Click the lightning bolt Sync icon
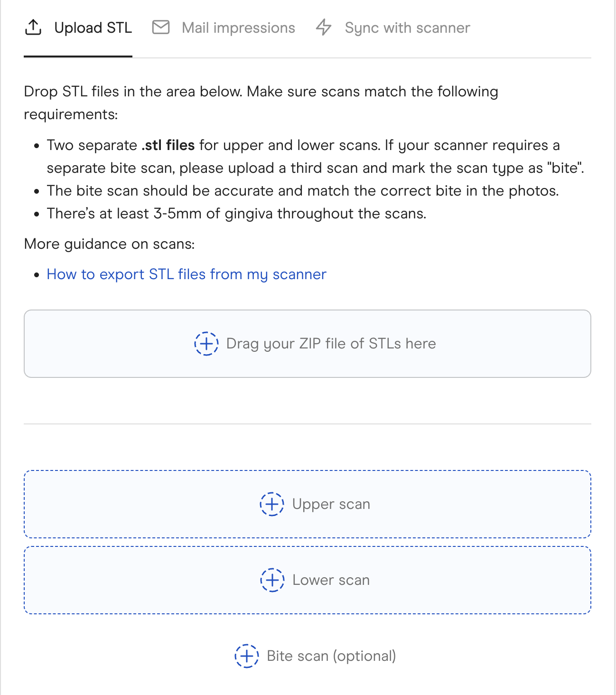 pos(324,28)
